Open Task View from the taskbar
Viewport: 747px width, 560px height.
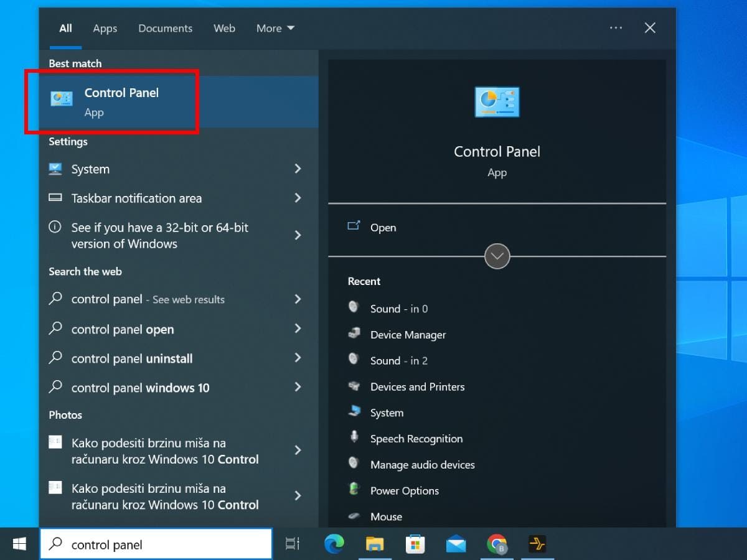pyautogui.click(x=293, y=544)
